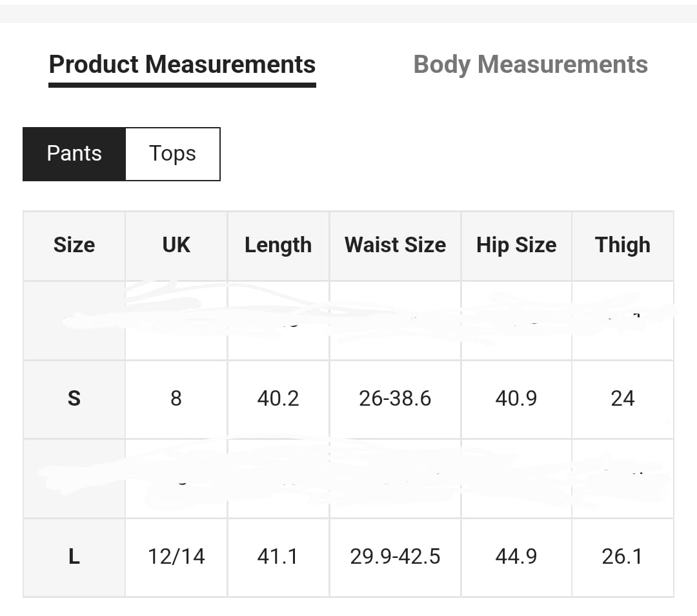697x616 pixels.
Task: Click the 26.1 thigh value
Action: [623, 557]
